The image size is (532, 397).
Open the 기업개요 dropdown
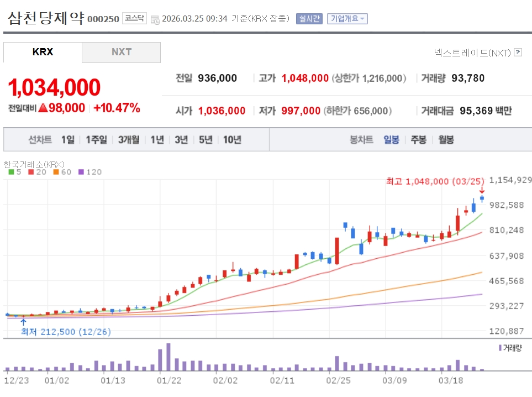347,18
